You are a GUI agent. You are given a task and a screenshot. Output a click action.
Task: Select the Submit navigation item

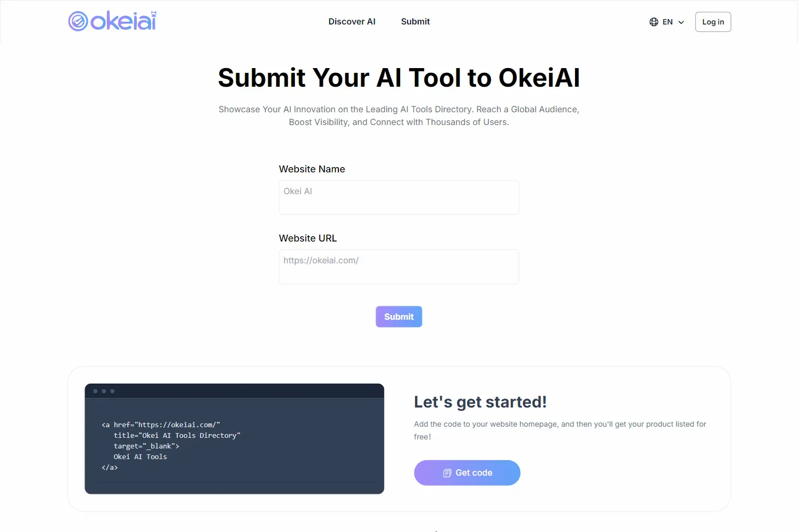pyautogui.click(x=415, y=21)
